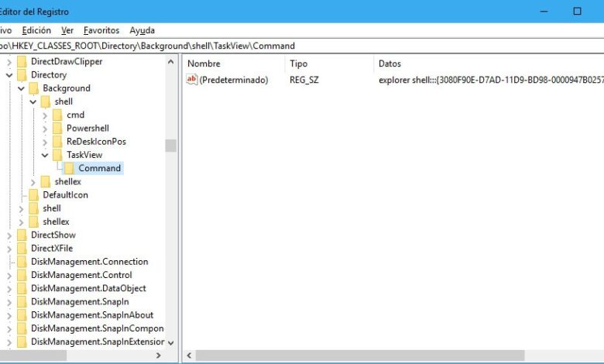
Task: Minimize the Editor del Registro window
Action: 544,11
